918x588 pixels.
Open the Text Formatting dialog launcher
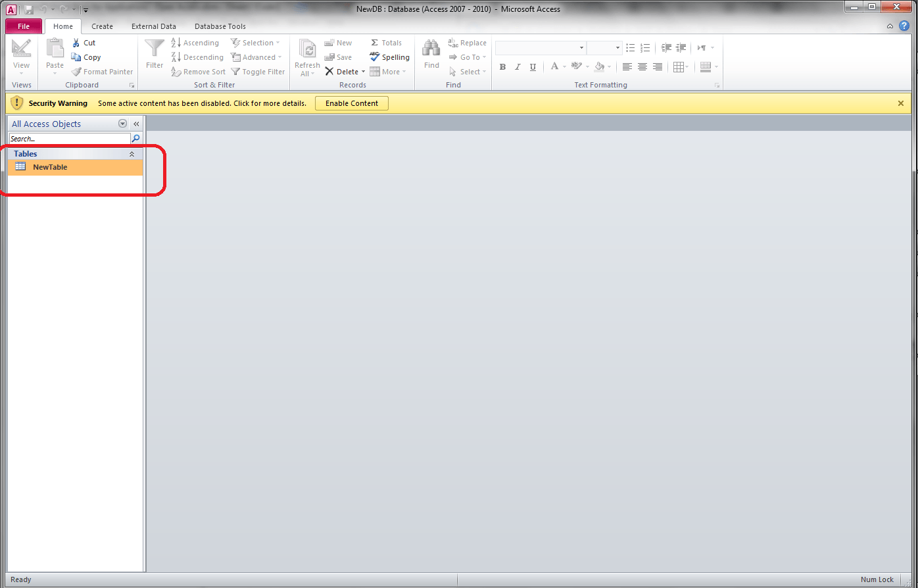(x=717, y=86)
